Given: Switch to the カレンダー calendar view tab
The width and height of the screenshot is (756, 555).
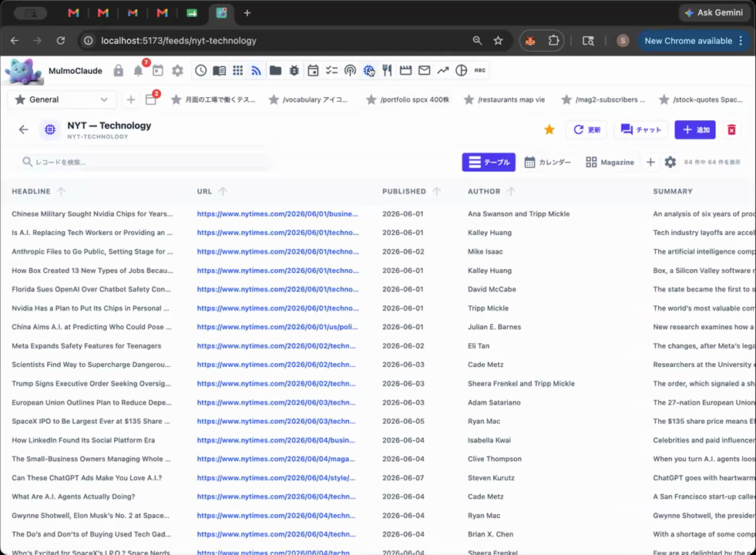Looking at the screenshot, I should 548,162.
